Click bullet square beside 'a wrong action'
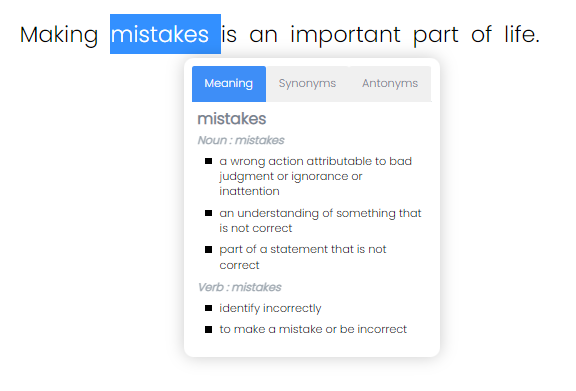 click(x=208, y=161)
